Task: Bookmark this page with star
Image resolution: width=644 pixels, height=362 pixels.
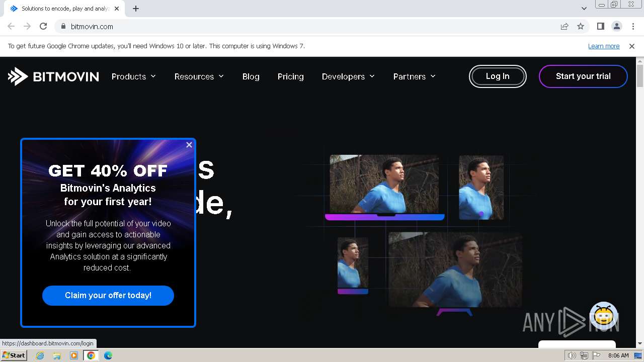Action: (581, 26)
